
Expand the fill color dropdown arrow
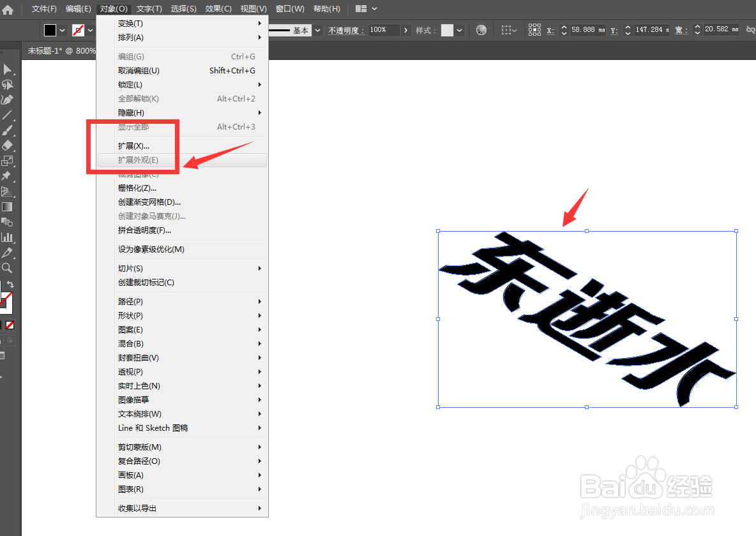tap(62, 31)
